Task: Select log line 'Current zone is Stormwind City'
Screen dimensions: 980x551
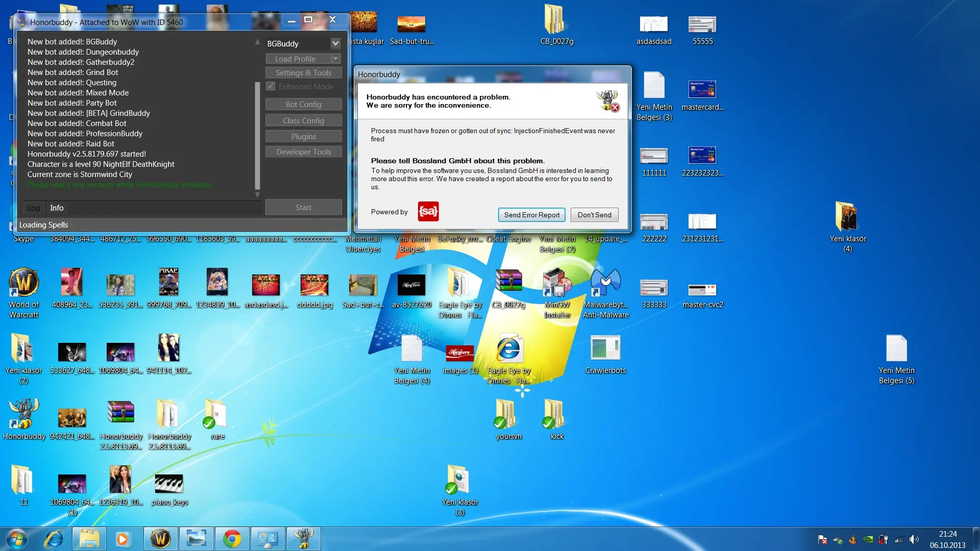Action: (80, 174)
